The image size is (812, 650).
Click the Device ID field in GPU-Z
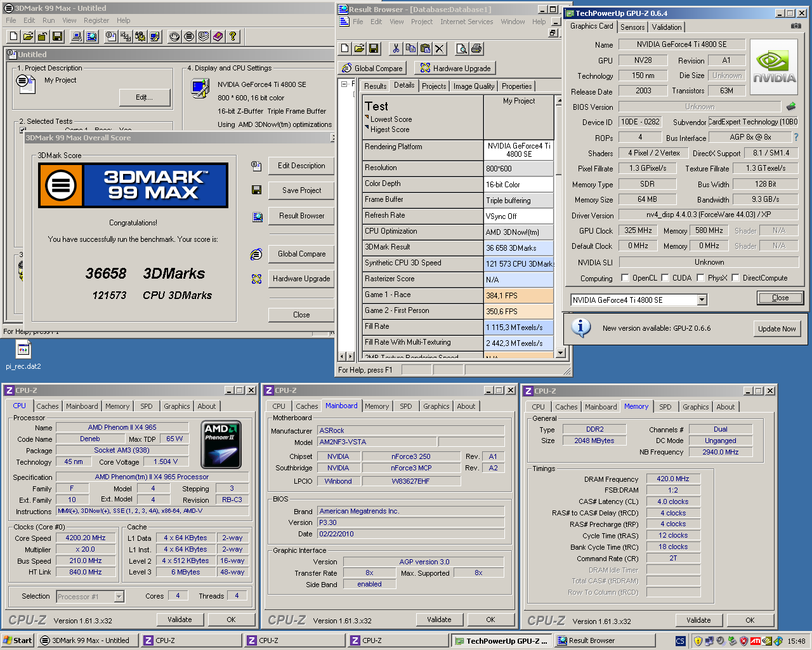coord(640,122)
